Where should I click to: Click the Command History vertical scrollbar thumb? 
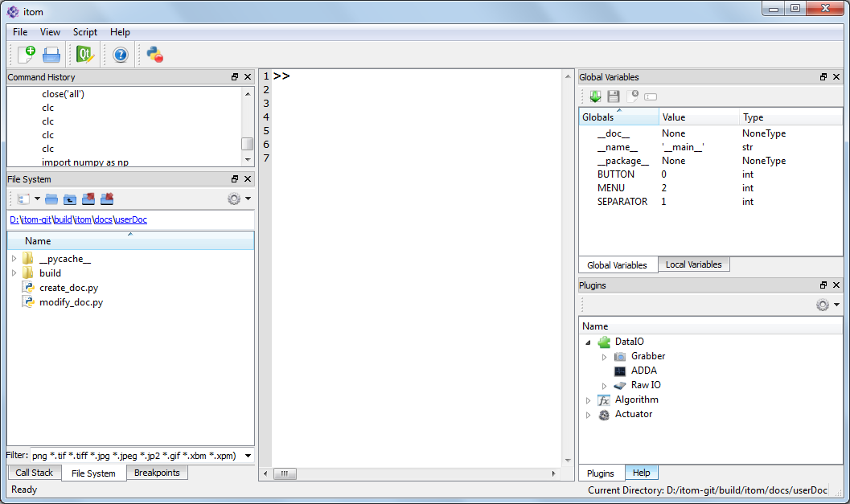(247, 144)
